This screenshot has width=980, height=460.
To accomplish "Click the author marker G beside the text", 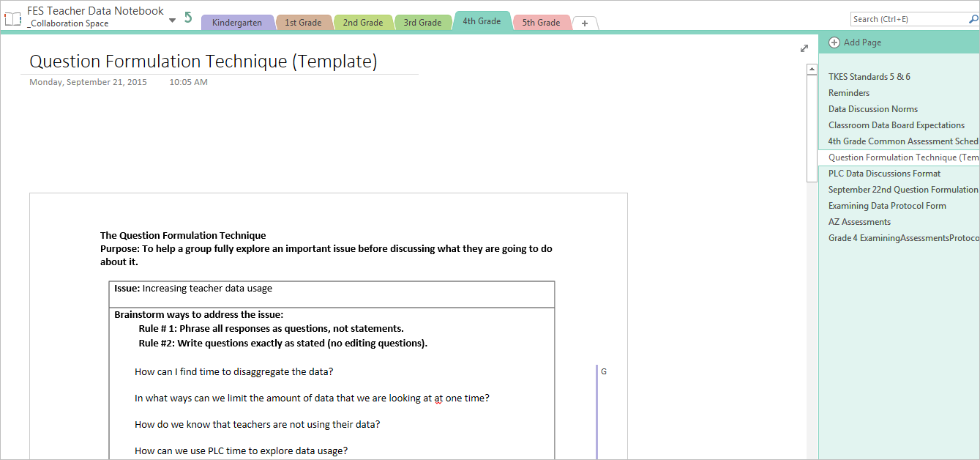I will pos(604,372).
